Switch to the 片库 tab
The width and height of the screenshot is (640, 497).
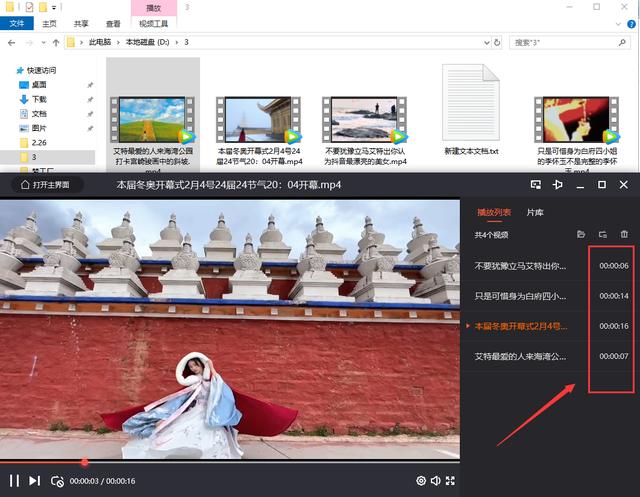point(535,212)
